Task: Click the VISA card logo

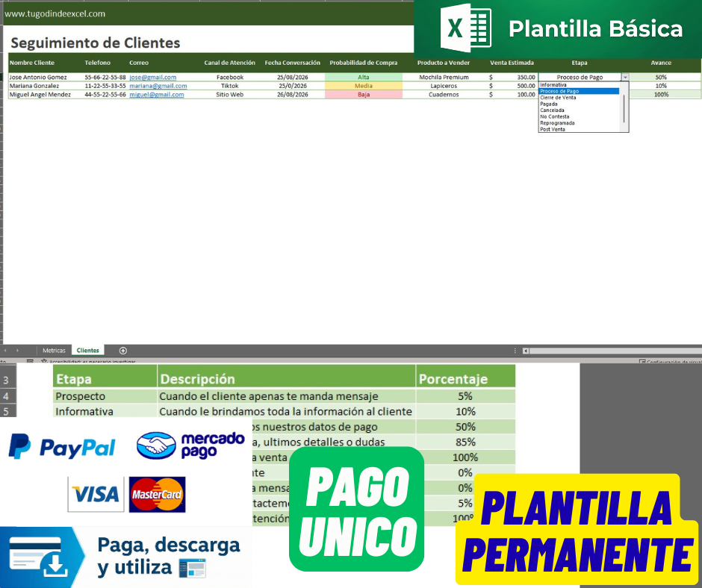Action: tap(96, 495)
